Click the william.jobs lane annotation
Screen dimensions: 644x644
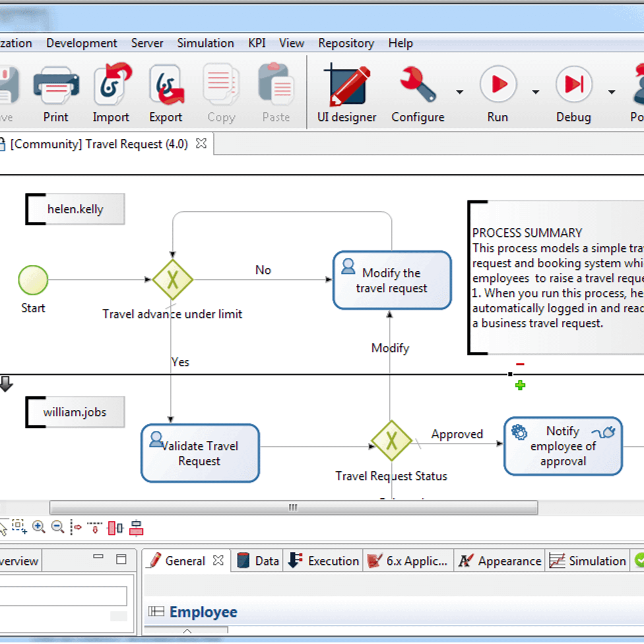pos(75,412)
